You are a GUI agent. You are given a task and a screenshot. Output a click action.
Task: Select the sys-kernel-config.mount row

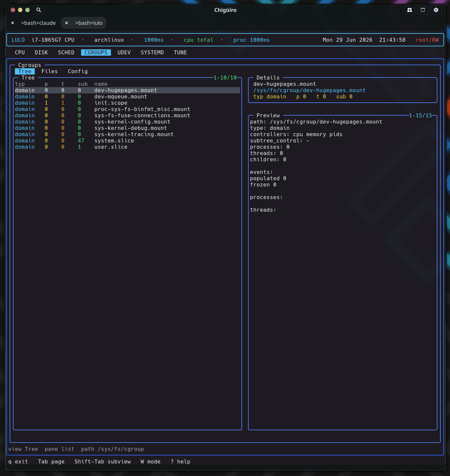(x=127, y=122)
